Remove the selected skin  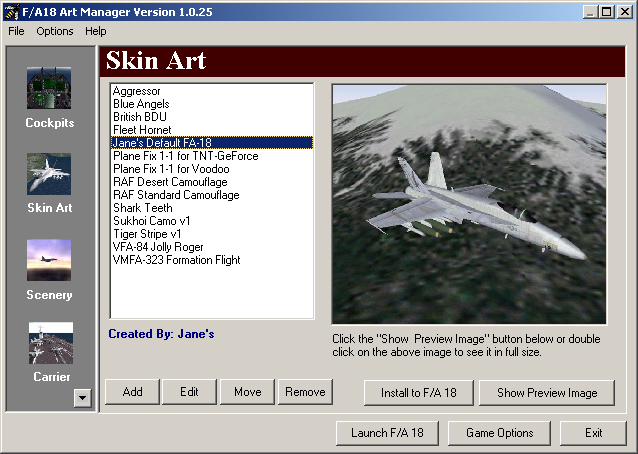(305, 392)
